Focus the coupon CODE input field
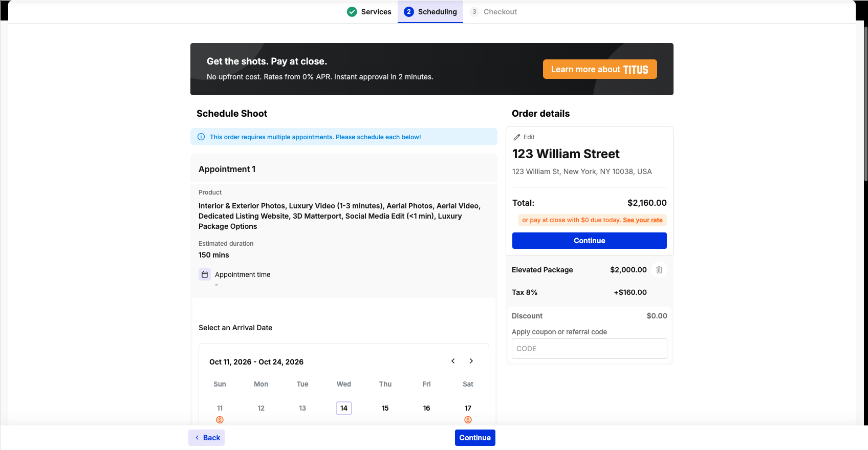868x450 pixels. 590,349
